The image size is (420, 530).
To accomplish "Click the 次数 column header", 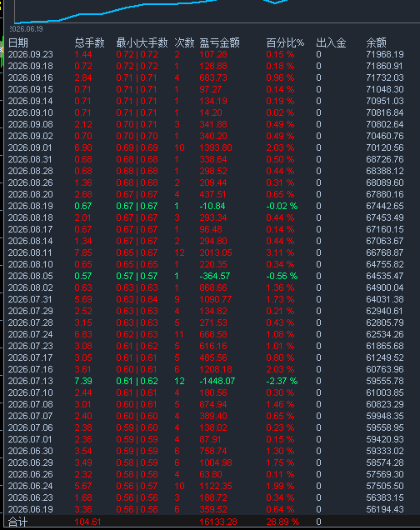I will coord(184,42).
